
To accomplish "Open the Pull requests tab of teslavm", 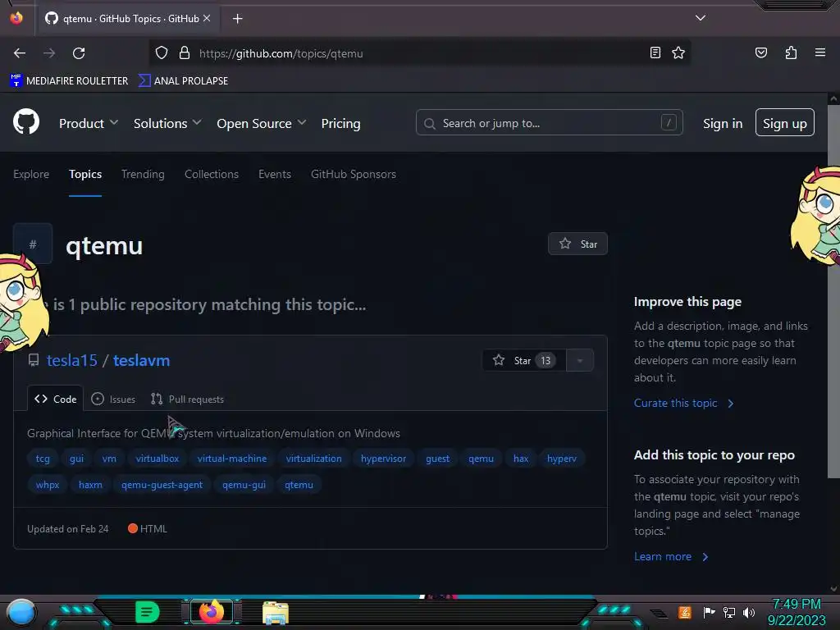I will point(187,399).
